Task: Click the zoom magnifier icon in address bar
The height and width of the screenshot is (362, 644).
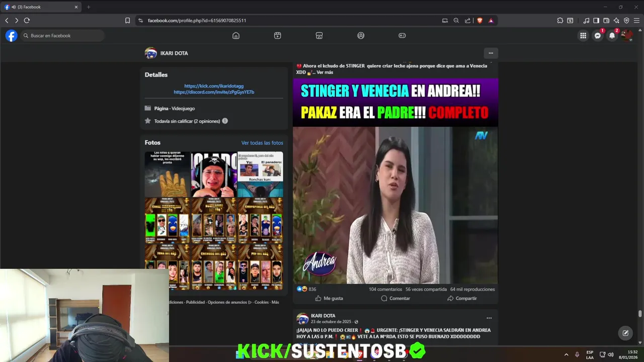Action: click(456, 21)
